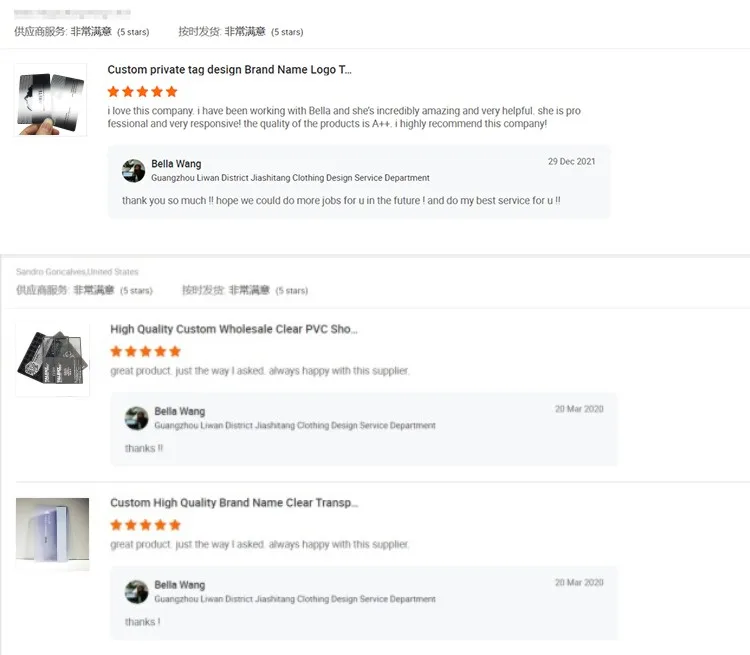
Task: Click the 29 Dec 2021 reply date
Action: (x=571, y=162)
